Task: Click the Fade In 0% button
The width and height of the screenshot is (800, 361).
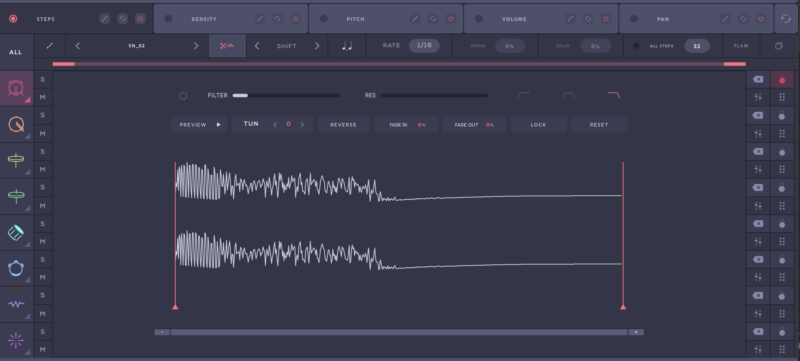Action: tap(406, 124)
